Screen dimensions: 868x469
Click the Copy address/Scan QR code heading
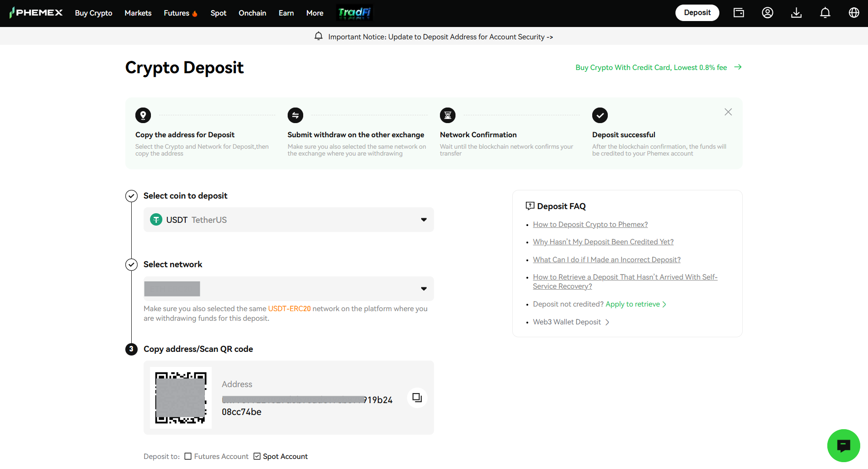pos(198,349)
